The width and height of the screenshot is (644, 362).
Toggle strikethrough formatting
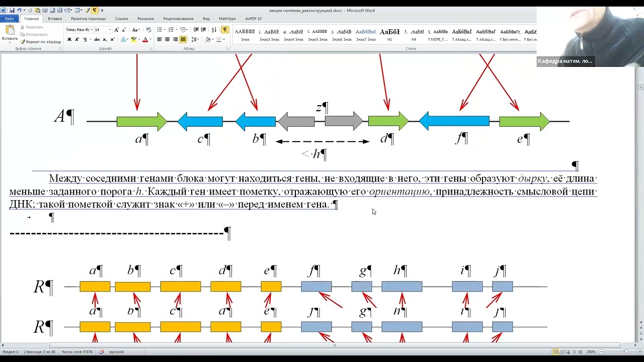pos(97,39)
